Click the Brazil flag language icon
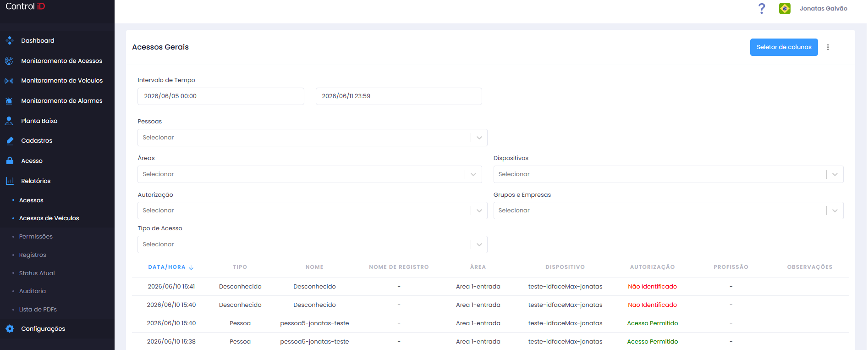 click(x=785, y=8)
